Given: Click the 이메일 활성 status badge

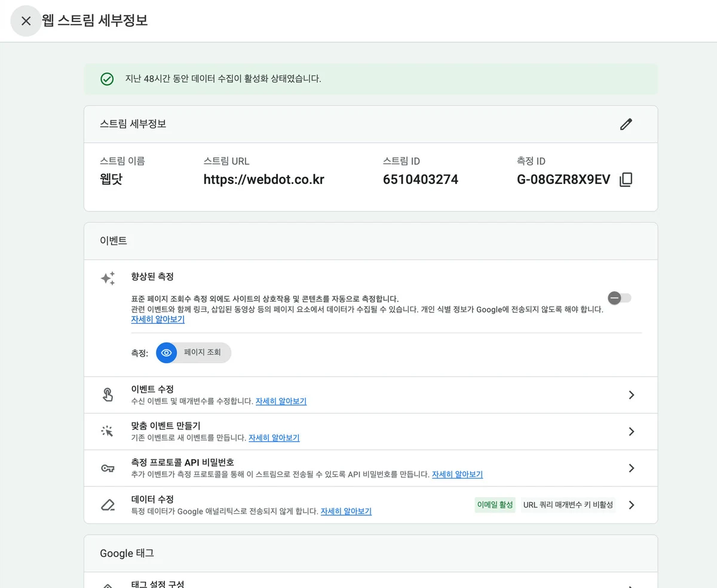Looking at the screenshot, I should [495, 505].
